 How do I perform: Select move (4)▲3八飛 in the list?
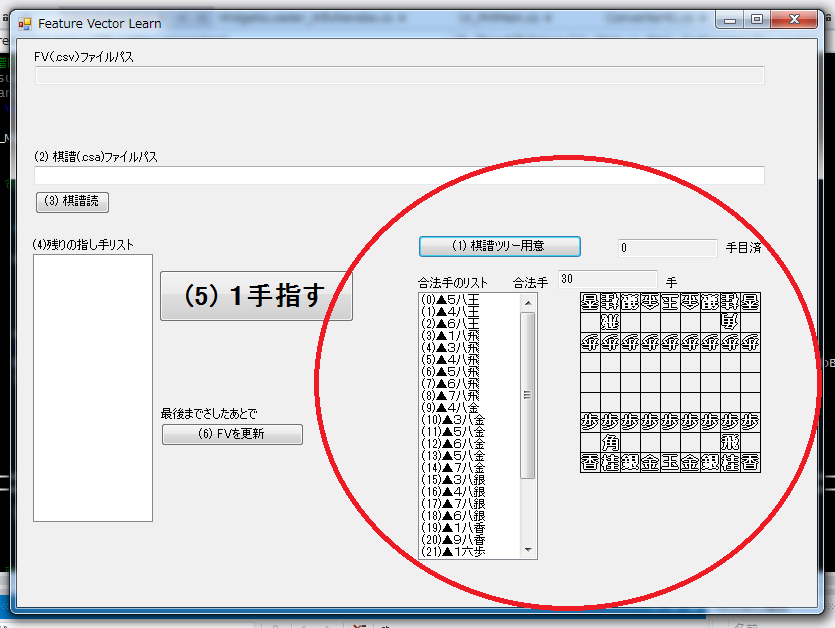(450, 348)
